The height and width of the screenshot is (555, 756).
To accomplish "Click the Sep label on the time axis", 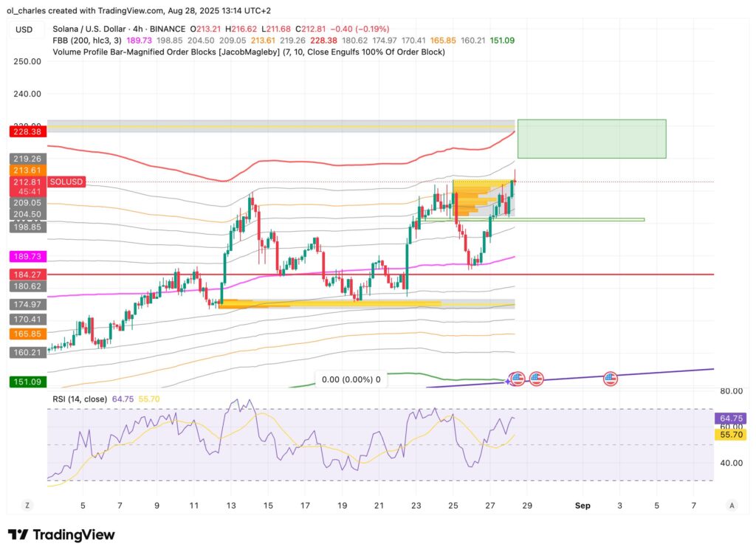I will (x=583, y=506).
